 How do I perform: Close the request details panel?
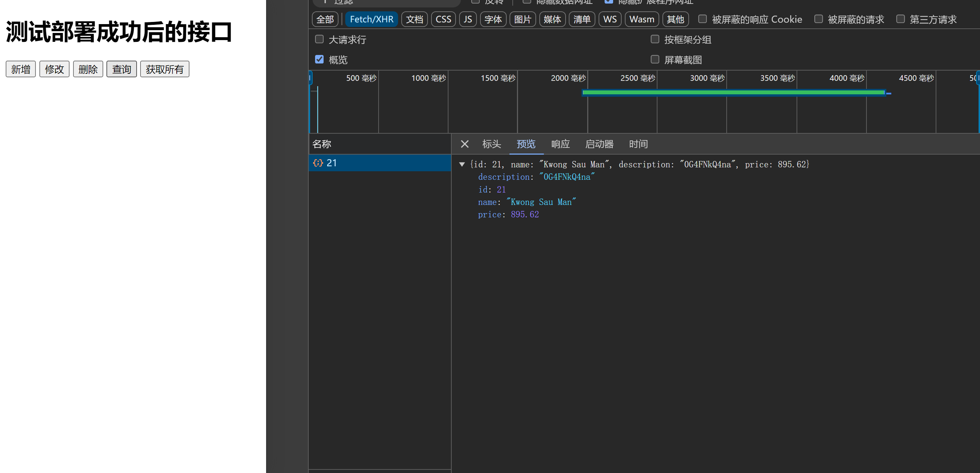464,144
